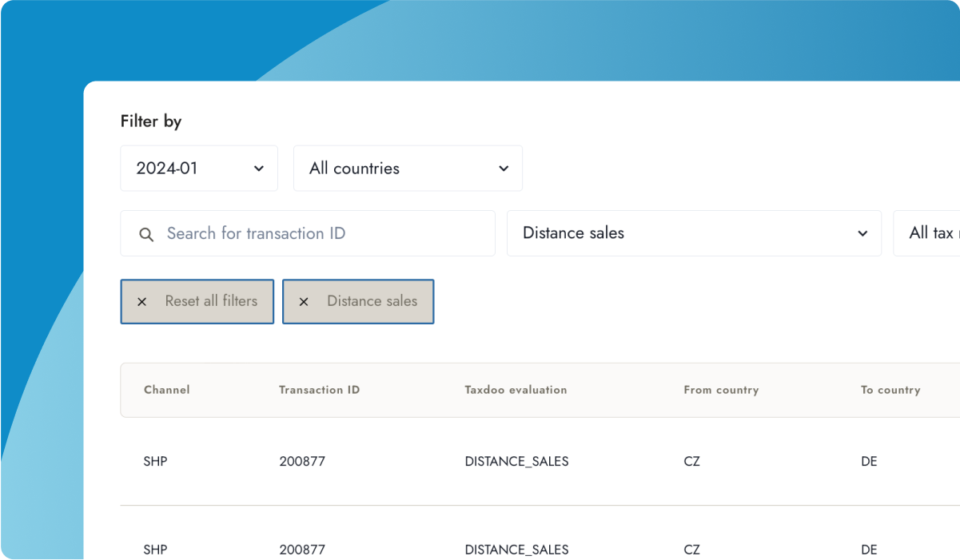Select CZ in the first table row
Viewport: 960px width, 560px height.
point(692,462)
